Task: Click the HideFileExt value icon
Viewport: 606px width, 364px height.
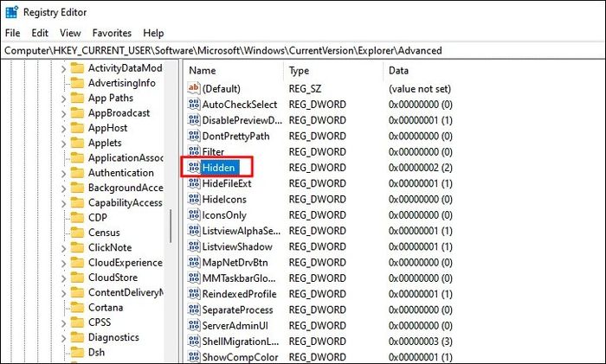Action: point(194,183)
